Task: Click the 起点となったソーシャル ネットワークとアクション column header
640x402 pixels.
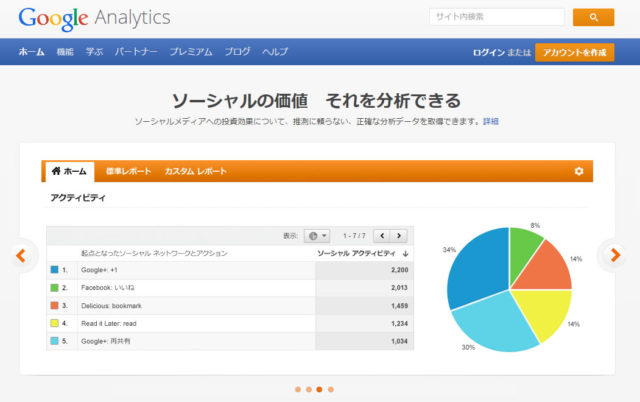Action: 154,253
